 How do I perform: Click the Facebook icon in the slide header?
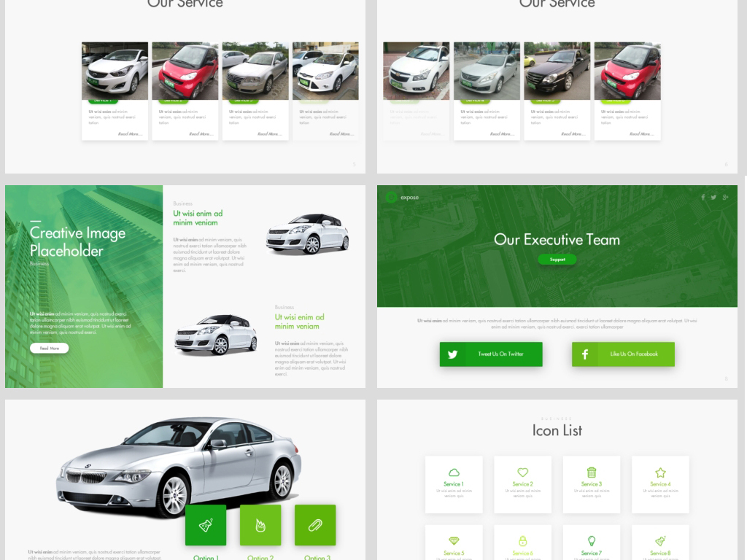pos(703,198)
